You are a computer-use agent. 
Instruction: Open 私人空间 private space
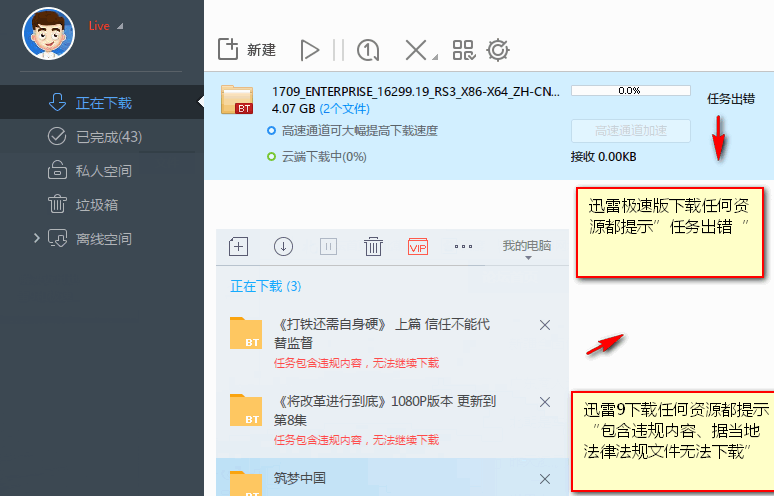[103, 171]
